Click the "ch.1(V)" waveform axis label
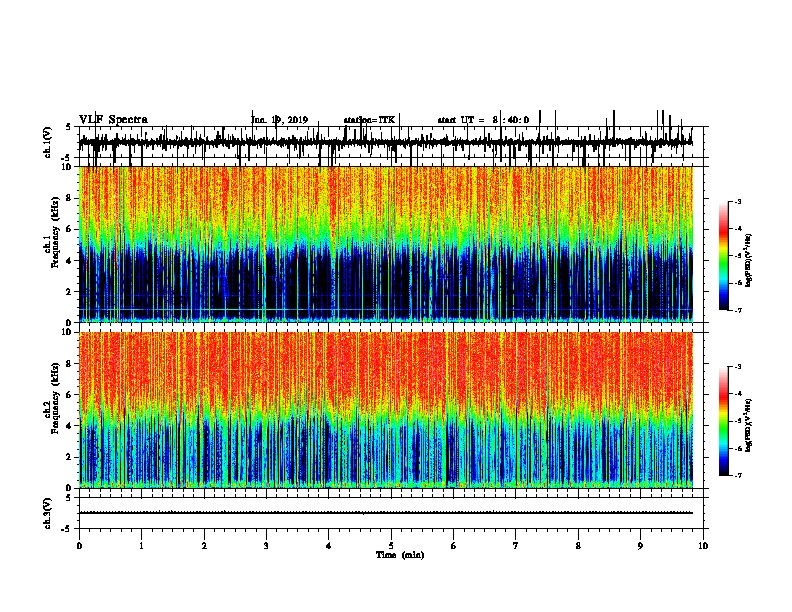 (47, 142)
